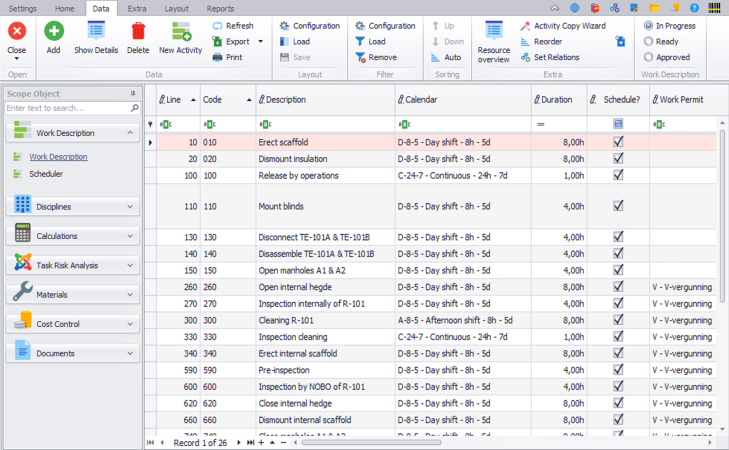Open the Reports tab
This screenshot has width=729, height=450.
[220, 8]
